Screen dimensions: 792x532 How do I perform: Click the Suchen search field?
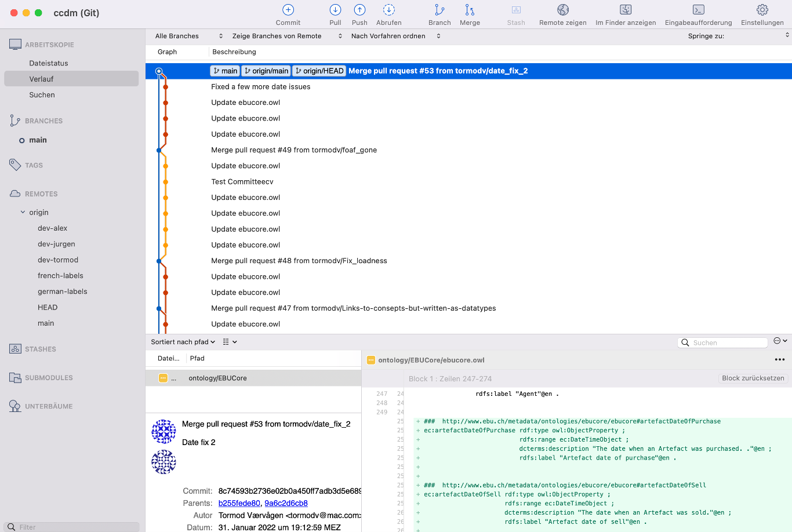point(723,342)
